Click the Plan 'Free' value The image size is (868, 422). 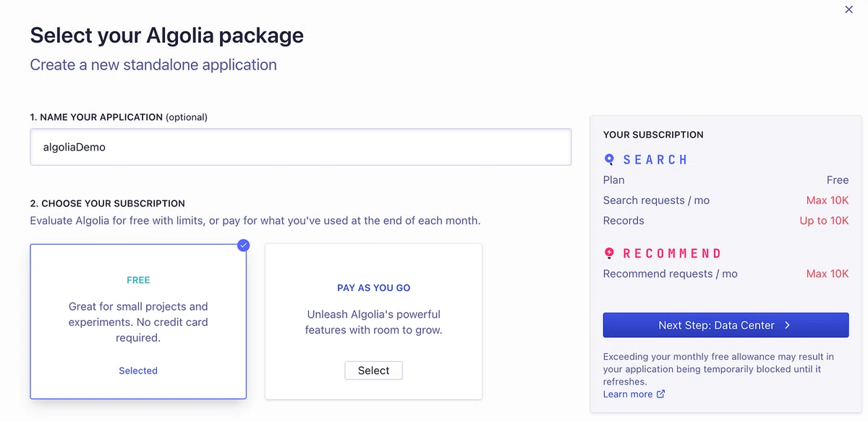(838, 180)
